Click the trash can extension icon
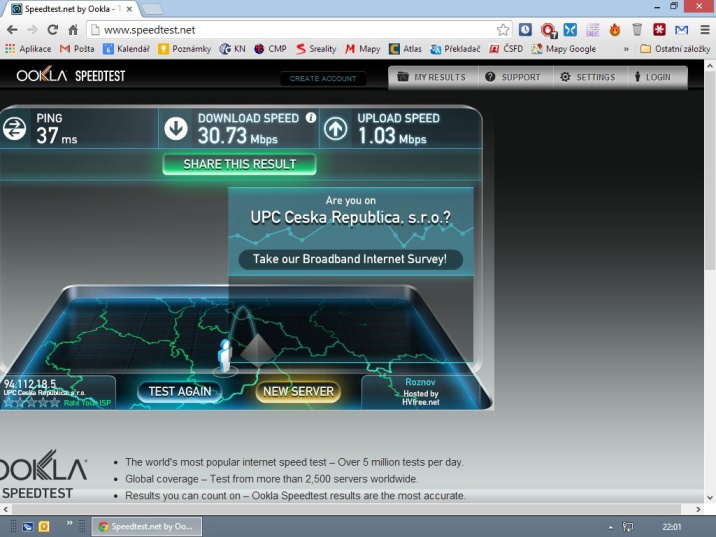Viewport: 716px width, 537px height. coord(637,30)
